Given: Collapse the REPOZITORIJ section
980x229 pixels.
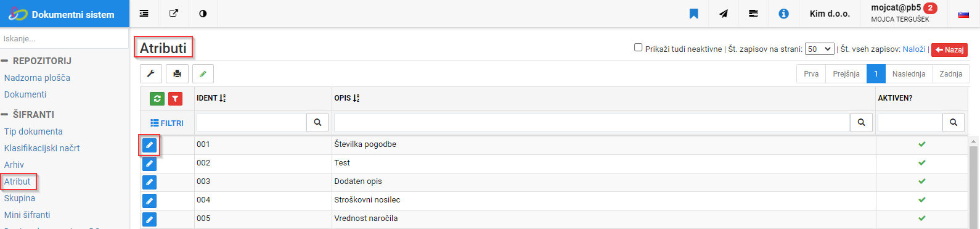Looking at the screenshot, I should pyautogui.click(x=4, y=61).
